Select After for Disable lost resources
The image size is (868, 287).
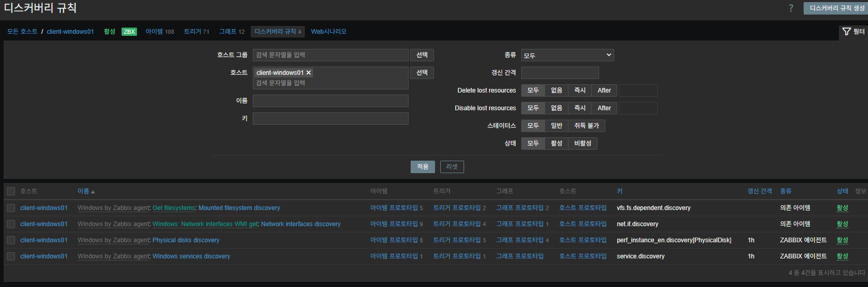coord(604,108)
